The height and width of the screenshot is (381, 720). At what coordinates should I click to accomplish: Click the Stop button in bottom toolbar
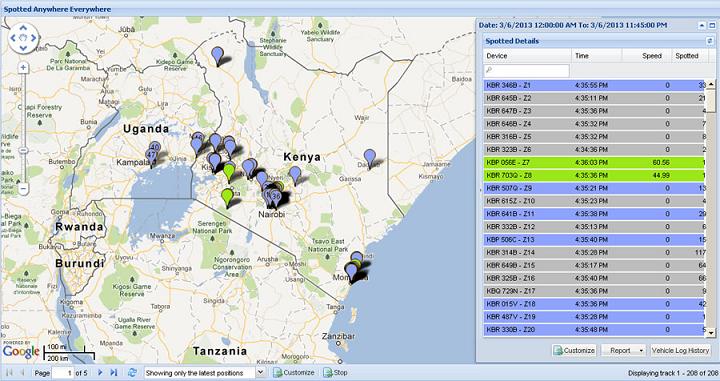[335, 373]
